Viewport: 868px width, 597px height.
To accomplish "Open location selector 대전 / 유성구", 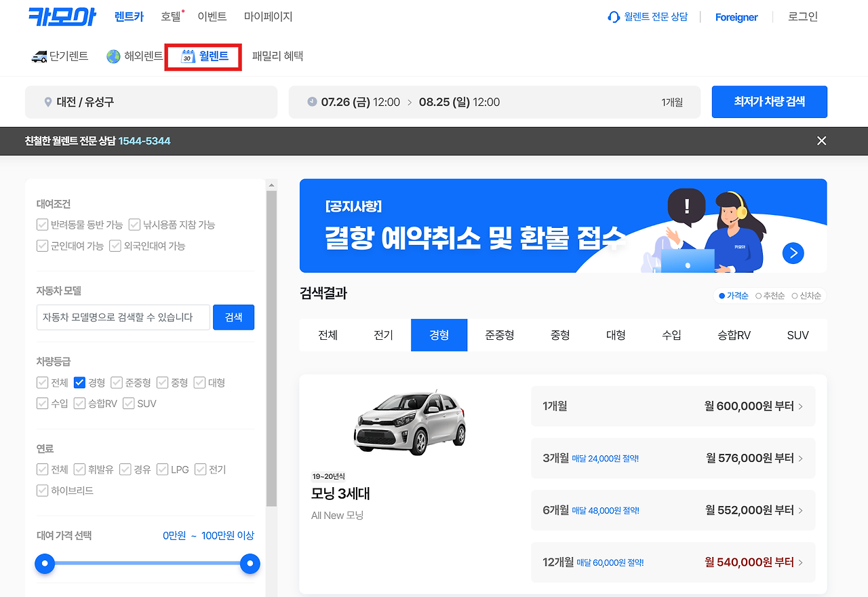I will [x=151, y=102].
